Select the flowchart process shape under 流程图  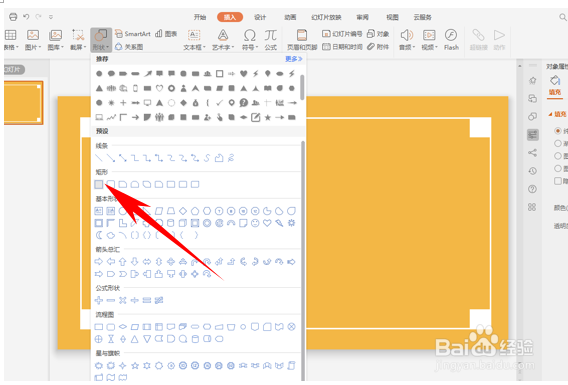coord(99,327)
